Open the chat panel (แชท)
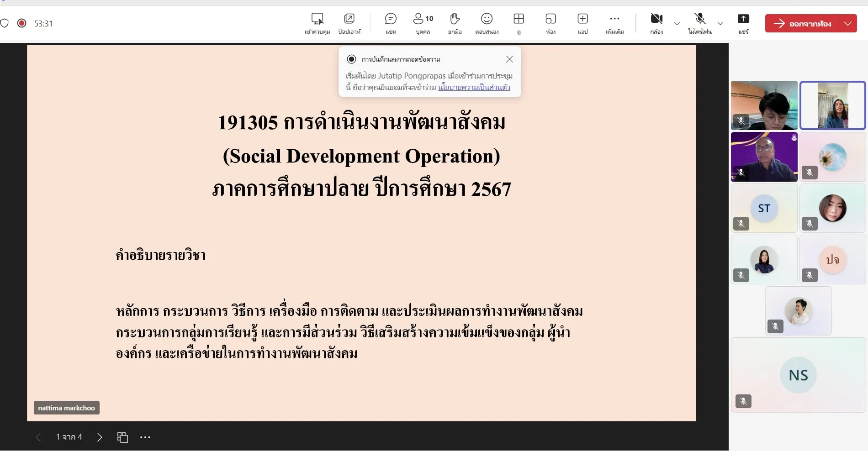Viewport: 868px width, 451px height. [x=391, y=23]
